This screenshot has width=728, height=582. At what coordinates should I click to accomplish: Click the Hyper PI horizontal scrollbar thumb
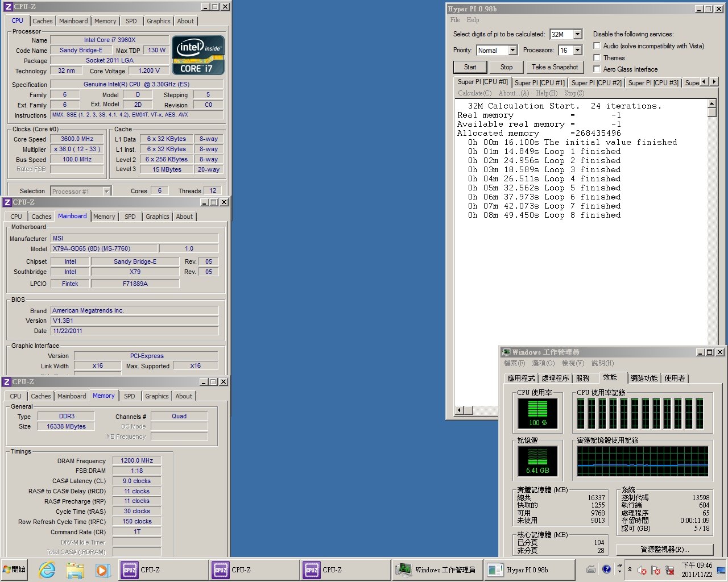point(469,410)
